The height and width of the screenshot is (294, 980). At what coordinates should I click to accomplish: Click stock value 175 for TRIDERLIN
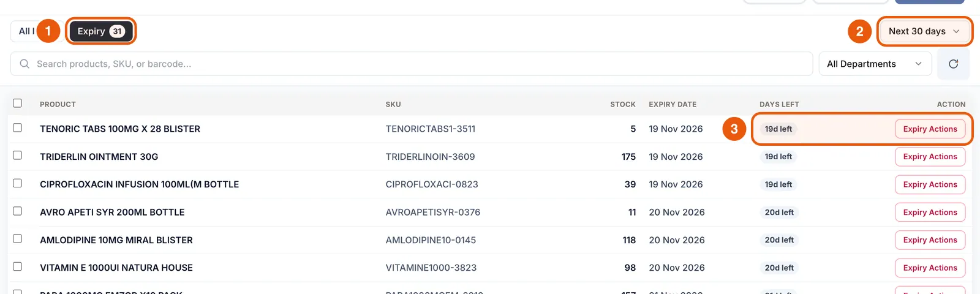point(628,157)
